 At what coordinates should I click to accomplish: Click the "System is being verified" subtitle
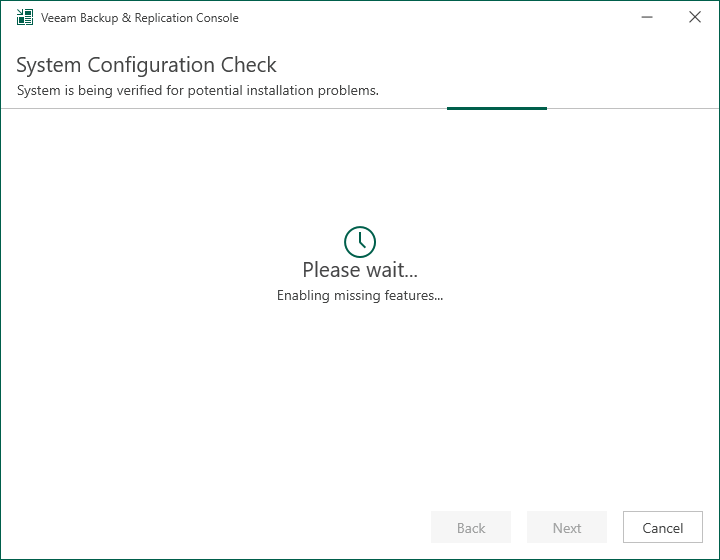pyautogui.click(x=198, y=91)
